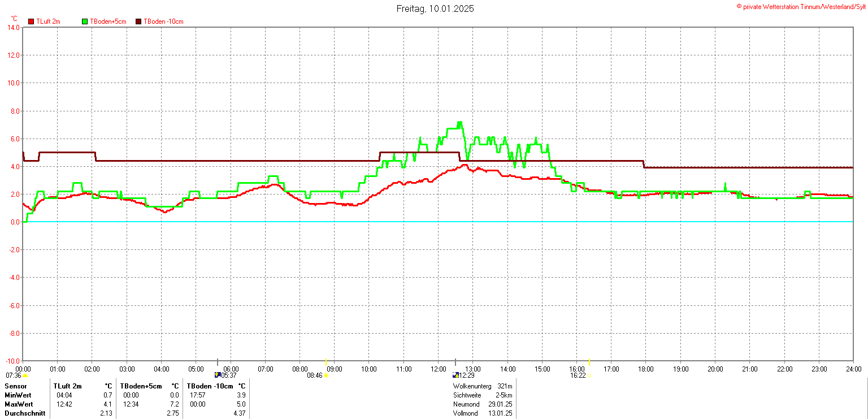Select the TBoden+5cm legend label

click(108, 21)
